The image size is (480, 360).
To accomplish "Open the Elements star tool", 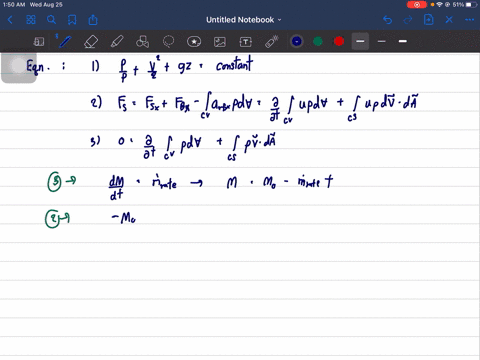I will (x=194, y=42).
